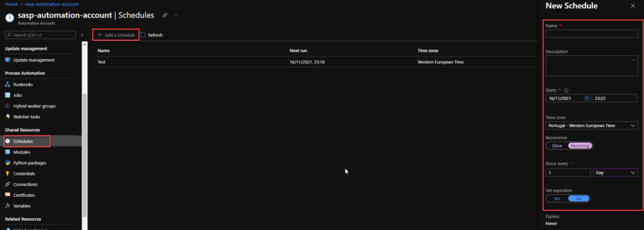Click the Recur every number field
Screen dimensions: 644x230
click(x=568, y=172)
